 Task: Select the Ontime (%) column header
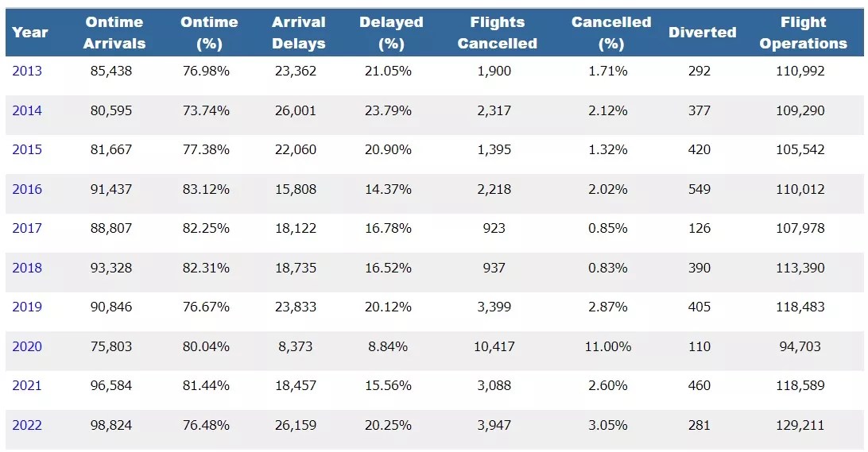click(x=209, y=33)
